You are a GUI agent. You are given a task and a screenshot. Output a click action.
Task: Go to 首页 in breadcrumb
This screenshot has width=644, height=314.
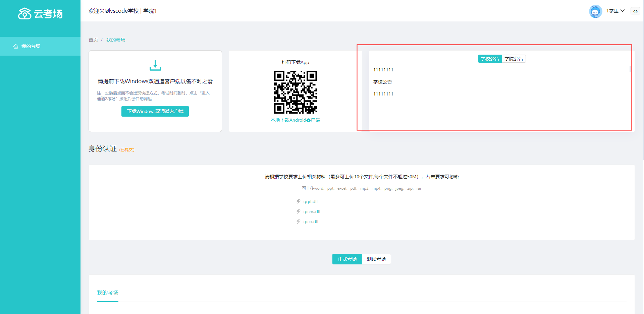pyautogui.click(x=93, y=40)
